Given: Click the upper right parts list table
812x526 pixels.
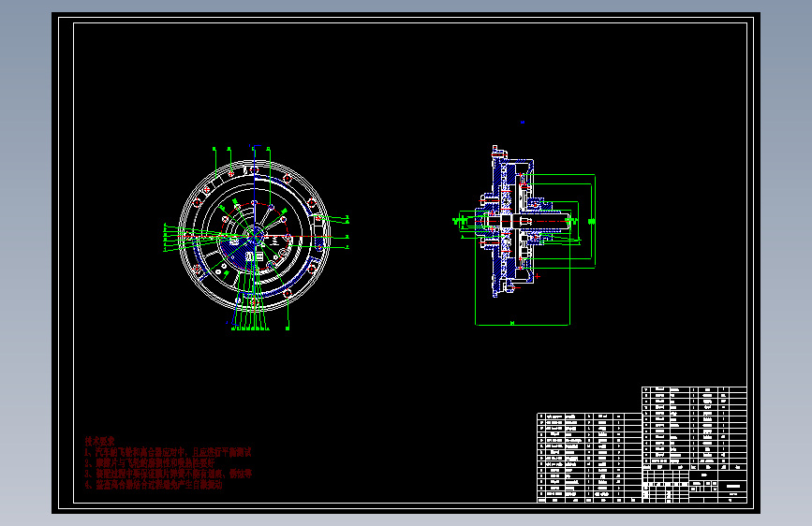Looking at the screenshot, I should [694, 426].
